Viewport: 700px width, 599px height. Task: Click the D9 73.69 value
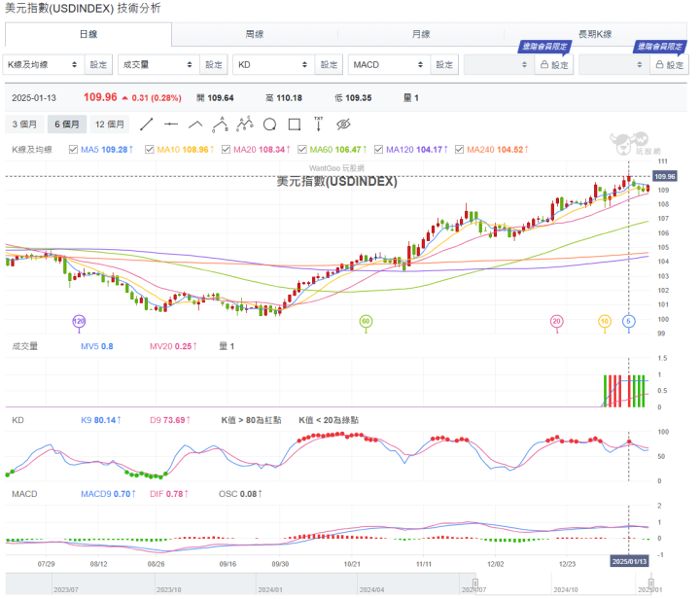click(x=169, y=420)
